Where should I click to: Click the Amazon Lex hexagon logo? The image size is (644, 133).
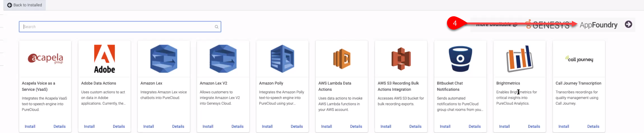164,59
